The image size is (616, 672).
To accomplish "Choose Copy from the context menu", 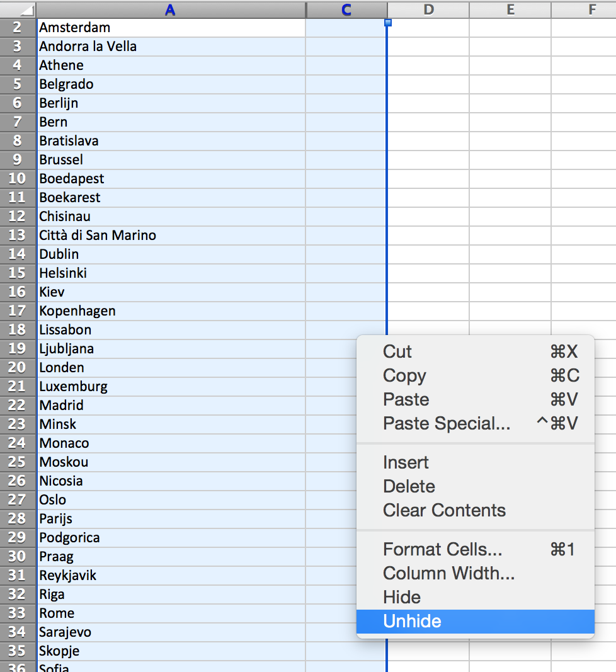I will click(x=404, y=375).
